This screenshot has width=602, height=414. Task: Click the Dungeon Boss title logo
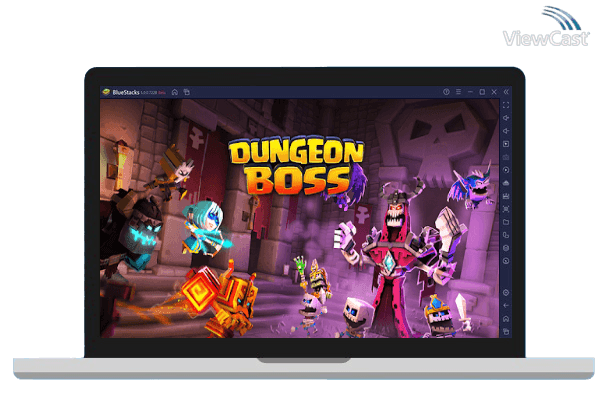tap(296, 166)
